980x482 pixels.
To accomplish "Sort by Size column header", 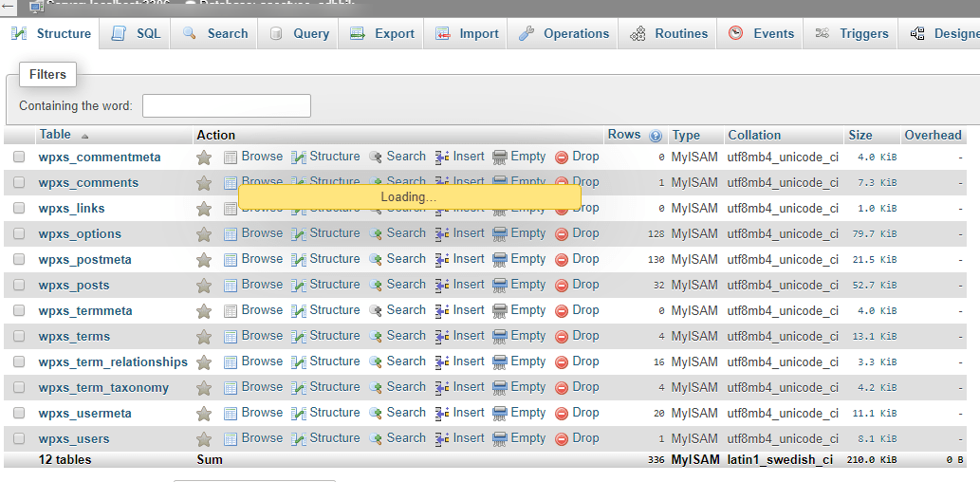I will (x=860, y=135).
